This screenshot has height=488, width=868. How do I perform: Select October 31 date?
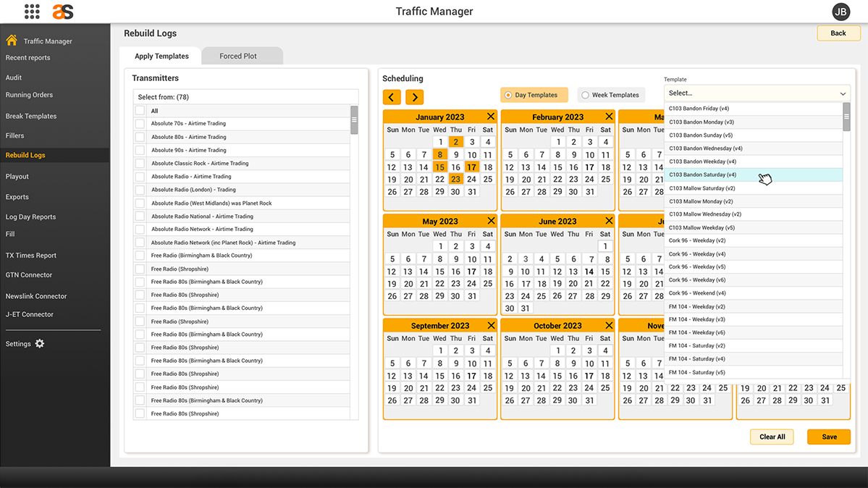589,400
